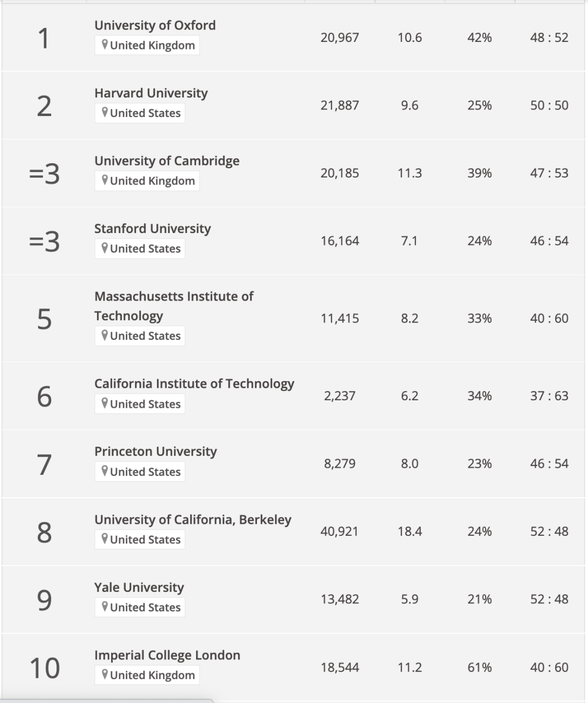The width and height of the screenshot is (588, 703).
Task: Open the University of Oxford link
Action: (155, 26)
